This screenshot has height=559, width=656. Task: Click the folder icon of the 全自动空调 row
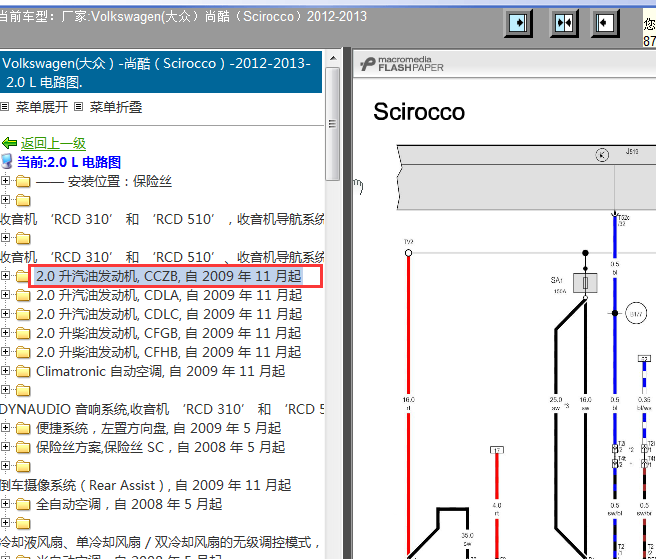(23, 505)
